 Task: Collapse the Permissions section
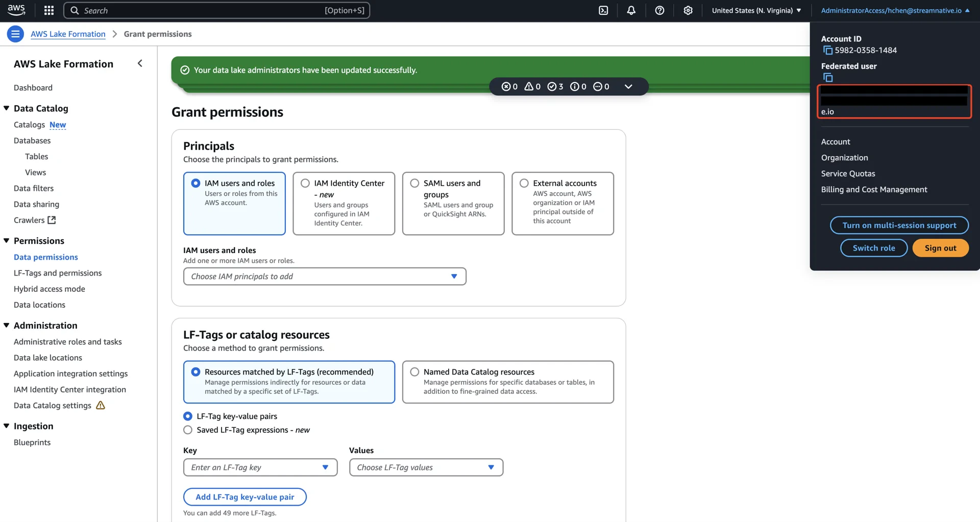[7, 240]
